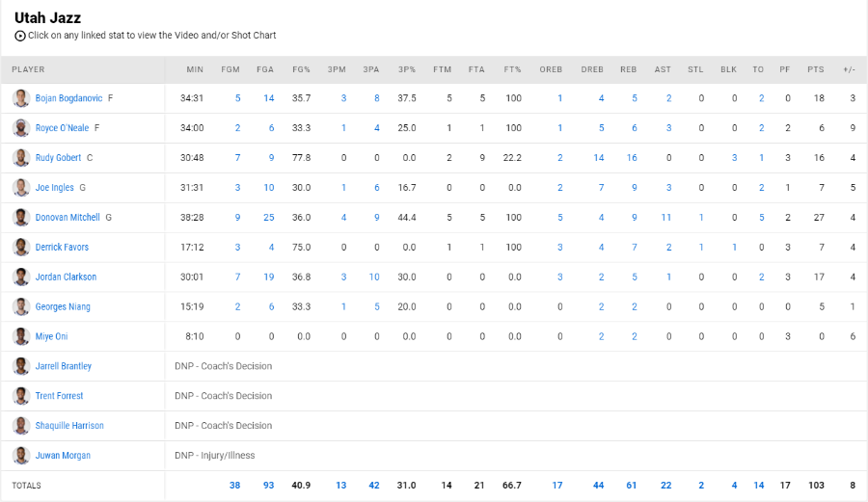View team total 42 three-point attempts

[374, 486]
